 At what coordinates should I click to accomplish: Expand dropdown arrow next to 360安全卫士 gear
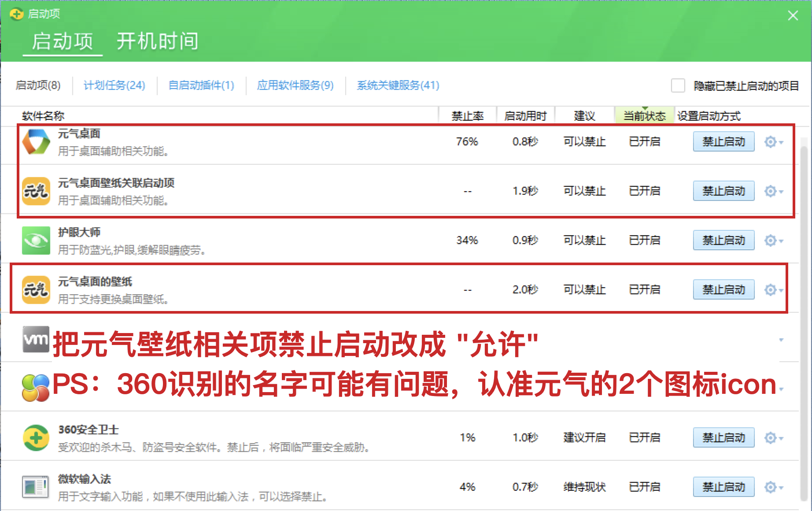(781, 438)
